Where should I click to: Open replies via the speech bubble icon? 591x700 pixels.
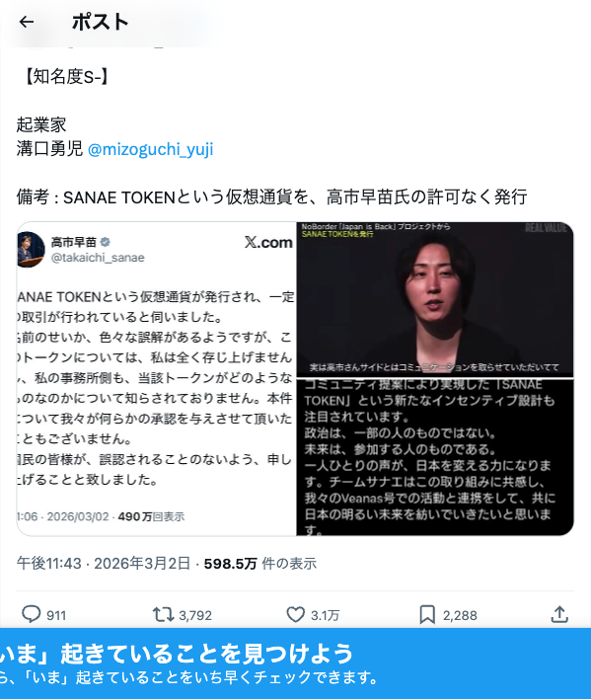[x=31, y=614]
